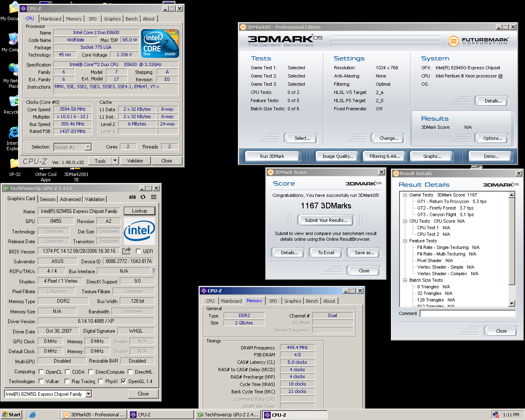Screen dimensions: 525x420
Task: Click Result Details scrollbar down arrow
Action: point(511,304)
